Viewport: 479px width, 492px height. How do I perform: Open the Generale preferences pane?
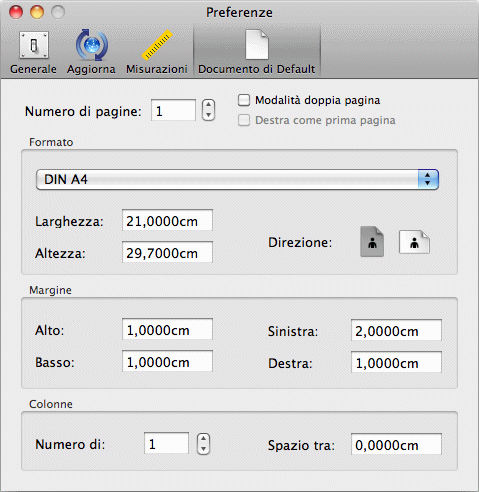[x=33, y=52]
